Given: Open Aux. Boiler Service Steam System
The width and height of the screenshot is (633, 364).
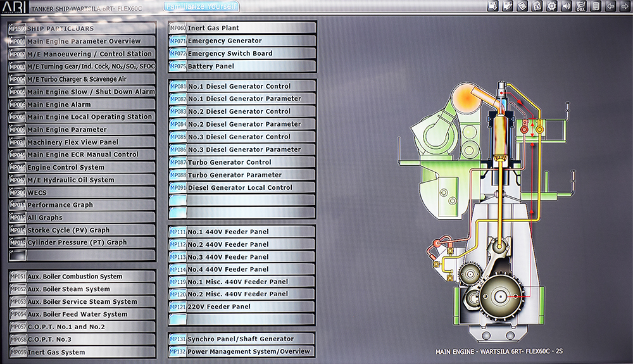Looking at the screenshot, I should pos(82,301).
